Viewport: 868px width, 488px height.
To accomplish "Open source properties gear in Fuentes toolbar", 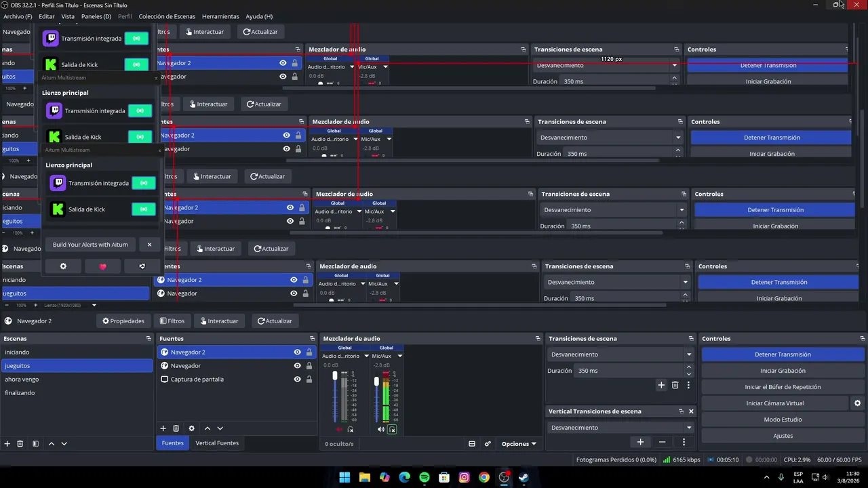I will 191,428.
